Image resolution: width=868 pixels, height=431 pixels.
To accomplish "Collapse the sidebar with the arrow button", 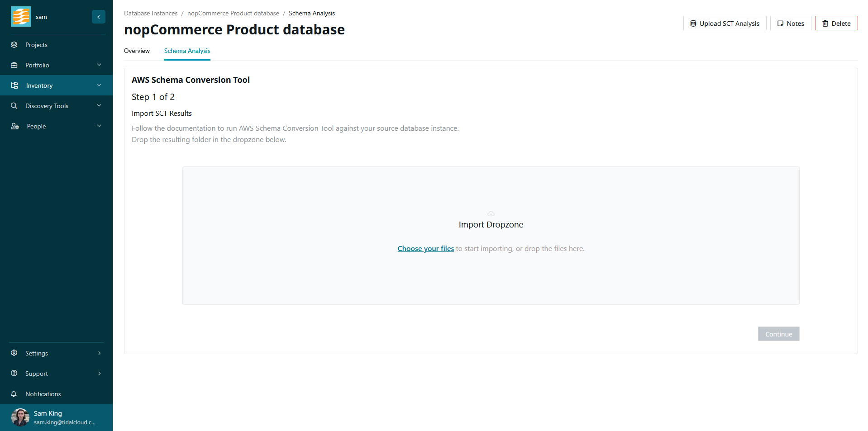I will pyautogui.click(x=98, y=17).
